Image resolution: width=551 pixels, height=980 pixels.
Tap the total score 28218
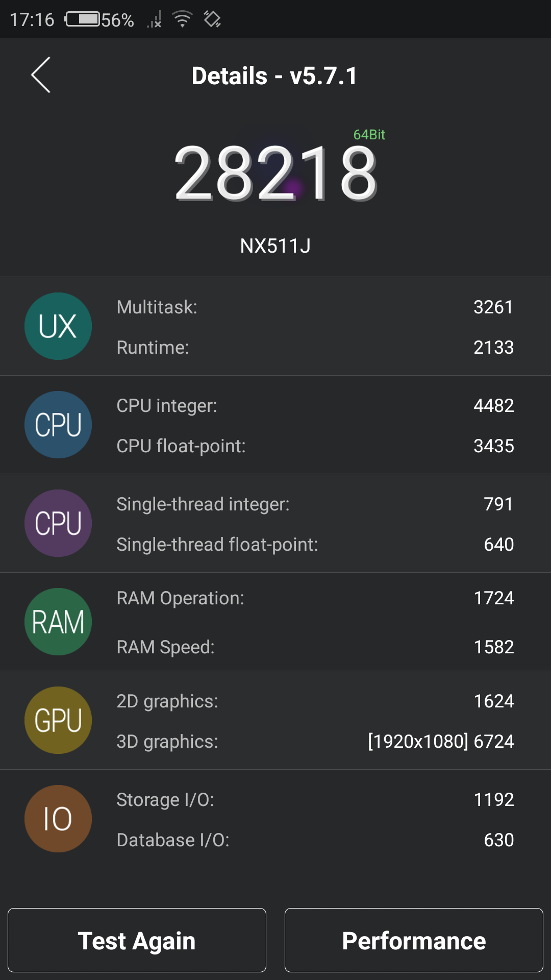(x=275, y=174)
